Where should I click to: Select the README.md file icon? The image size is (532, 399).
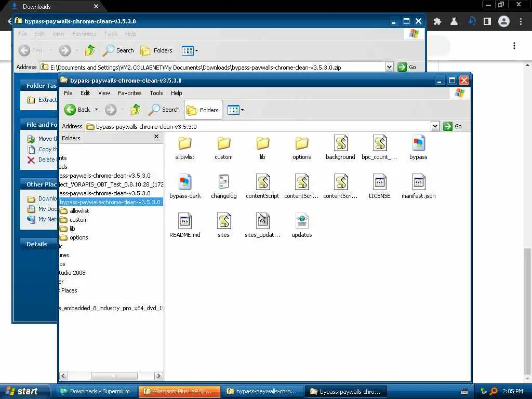(185, 221)
